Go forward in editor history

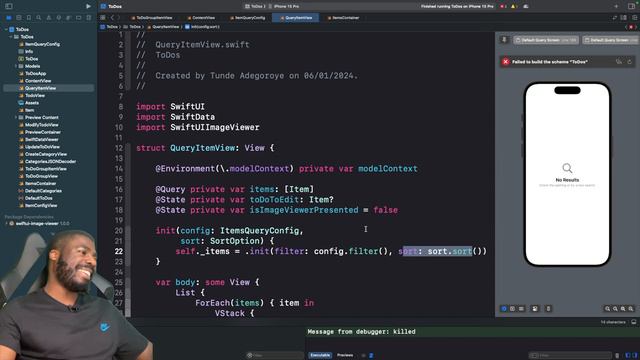click(x=118, y=18)
